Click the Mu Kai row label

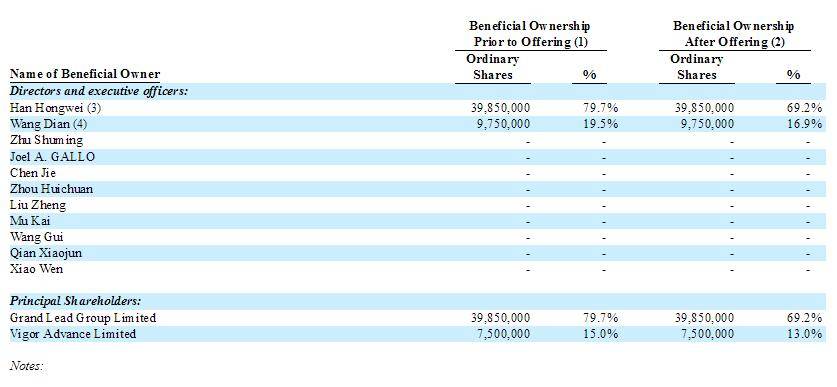(30, 221)
